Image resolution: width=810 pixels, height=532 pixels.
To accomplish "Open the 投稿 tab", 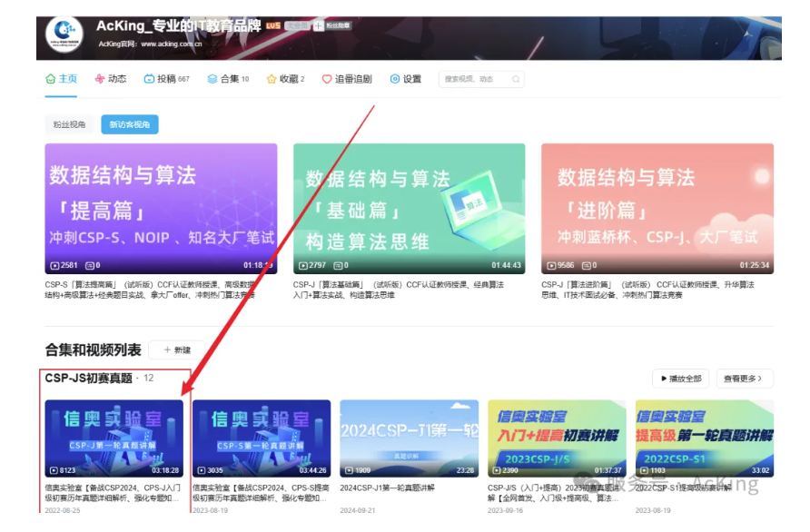I will pyautogui.click(x=166, y=79).
